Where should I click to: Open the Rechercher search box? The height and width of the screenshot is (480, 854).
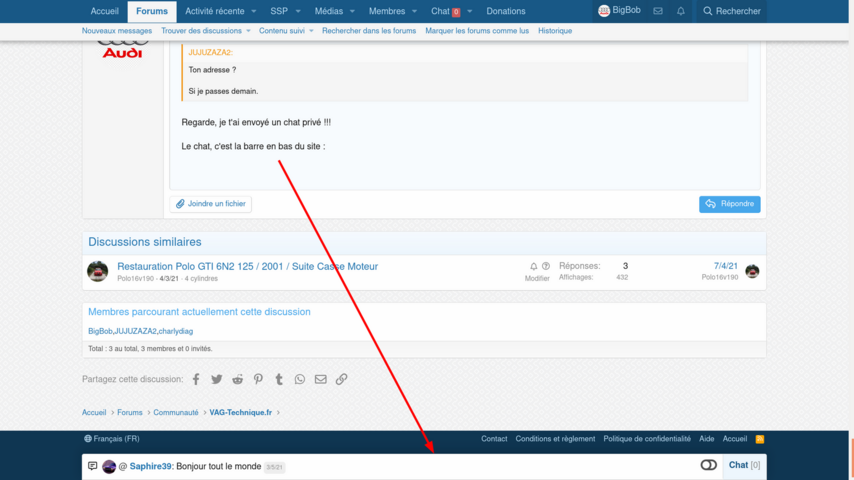pos(731,11)
